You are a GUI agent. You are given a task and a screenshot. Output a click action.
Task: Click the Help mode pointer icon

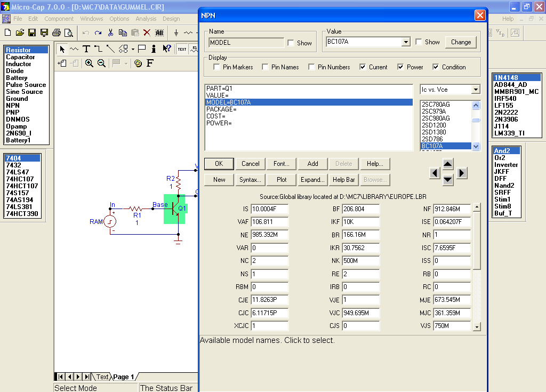click(166, 49)
